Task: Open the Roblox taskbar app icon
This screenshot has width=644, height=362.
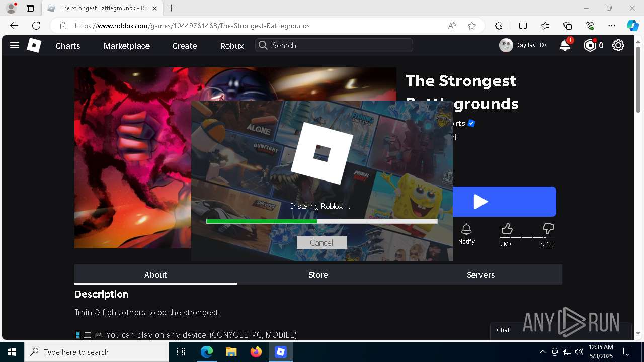Action: tap(281, 352)
